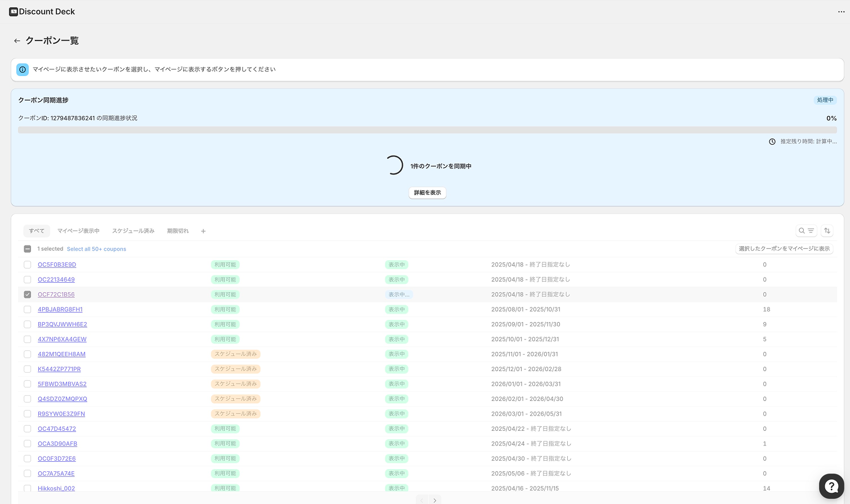Open the sort order icon button
Screen dimensions: 850x504
pyautogui.click(x=827, y=231)
